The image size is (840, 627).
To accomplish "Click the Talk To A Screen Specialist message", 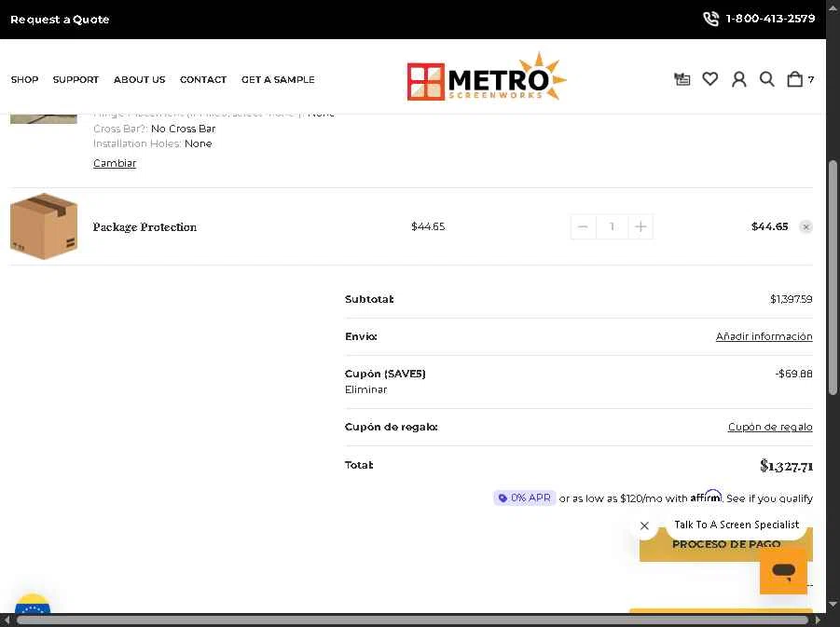I will [x=737, y=525].
